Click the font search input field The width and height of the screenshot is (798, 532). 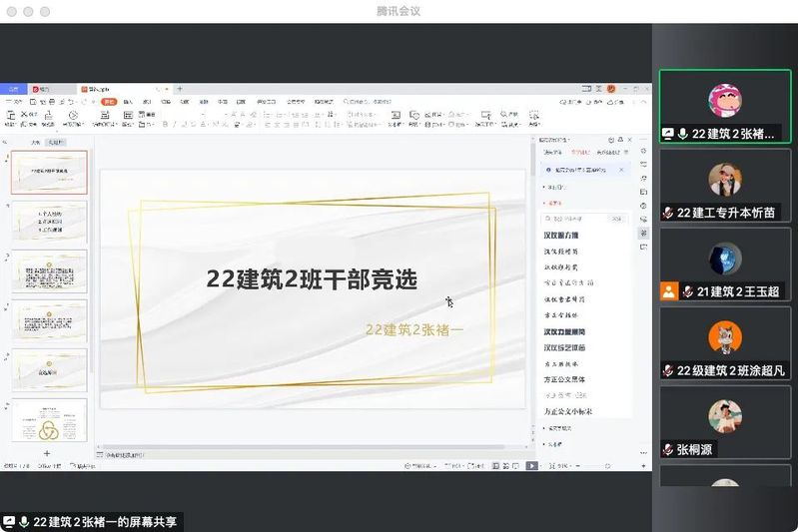[577, 218]
